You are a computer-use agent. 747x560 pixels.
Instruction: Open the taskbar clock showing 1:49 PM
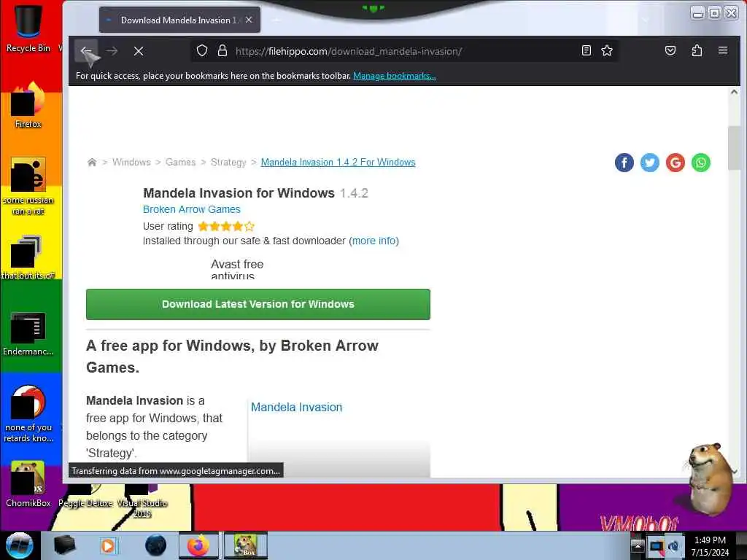click(x=710, y=546)
